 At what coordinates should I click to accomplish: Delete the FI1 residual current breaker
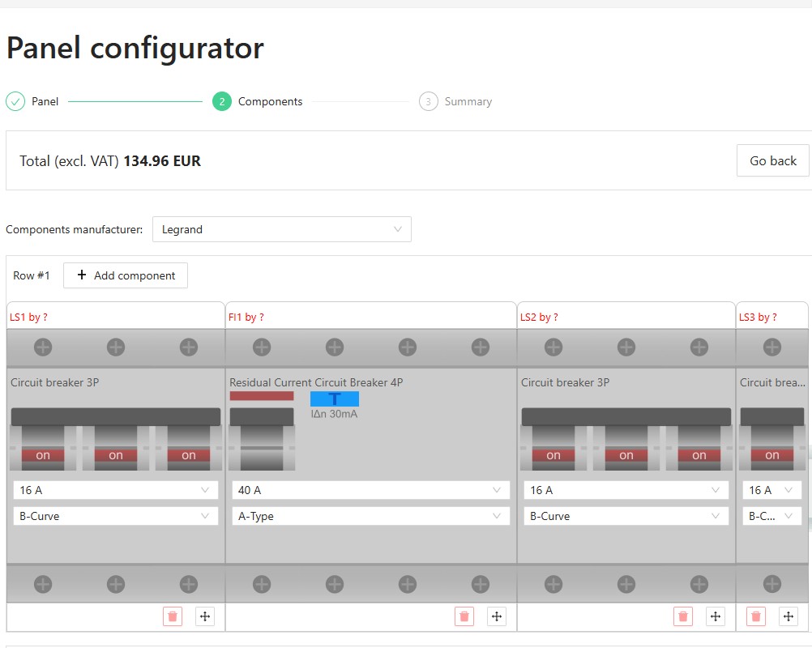(x=464, y=616)
